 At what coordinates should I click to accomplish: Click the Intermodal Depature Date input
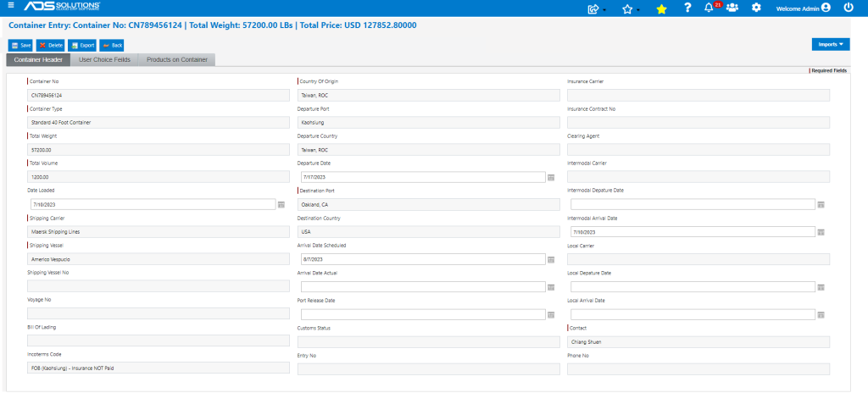coord(693,204)
